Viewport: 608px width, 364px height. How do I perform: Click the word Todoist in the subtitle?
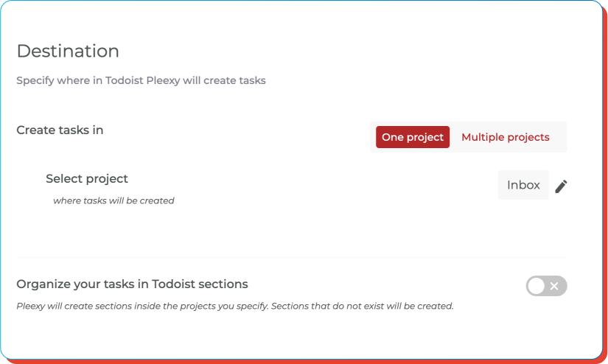pos(124,80)
